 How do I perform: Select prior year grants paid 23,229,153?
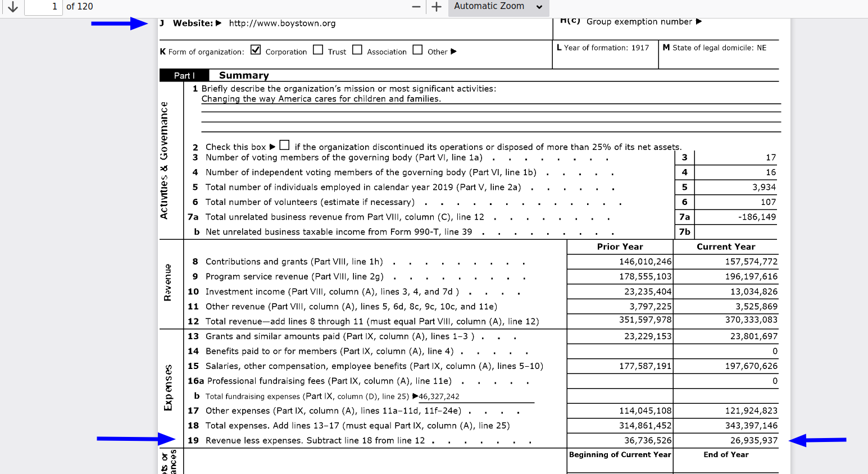[x=648, y=336]
